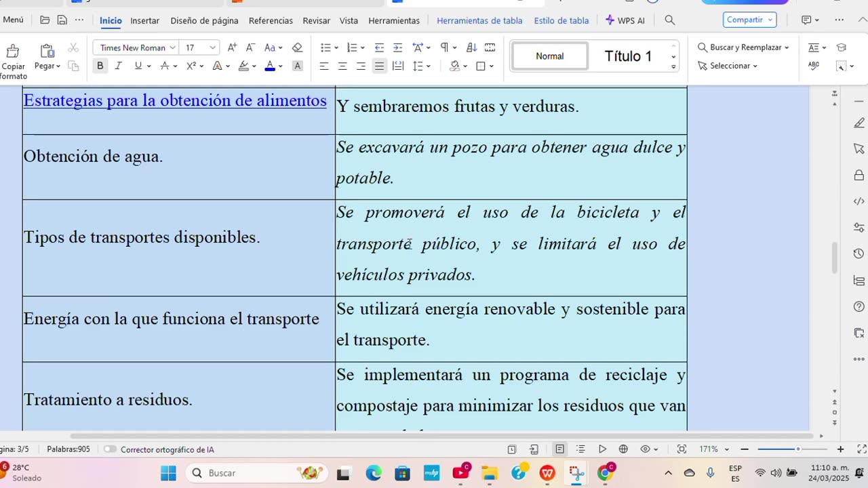Save the document with the save icon
This screenshot has width=868, height=488.
[62, 20]
